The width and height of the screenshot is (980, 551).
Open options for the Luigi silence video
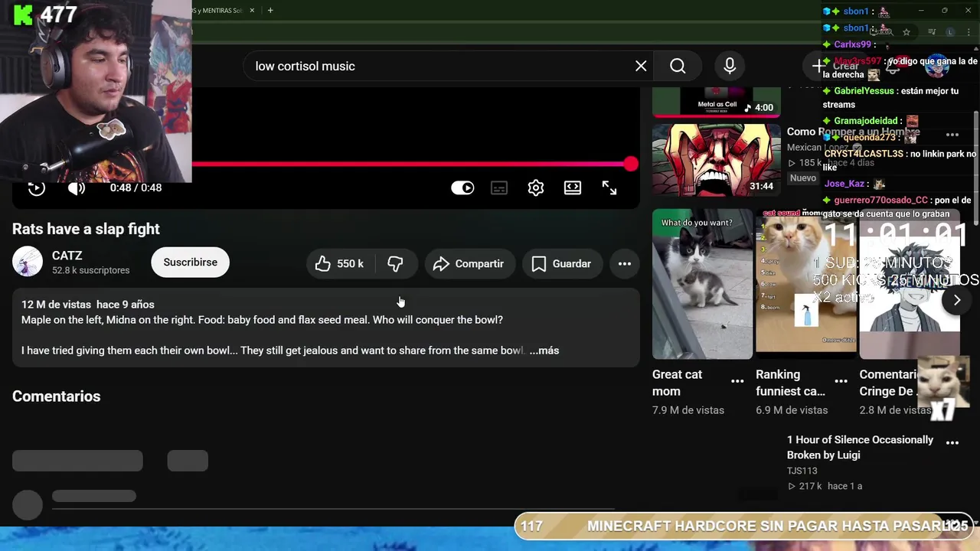(952, 442)
